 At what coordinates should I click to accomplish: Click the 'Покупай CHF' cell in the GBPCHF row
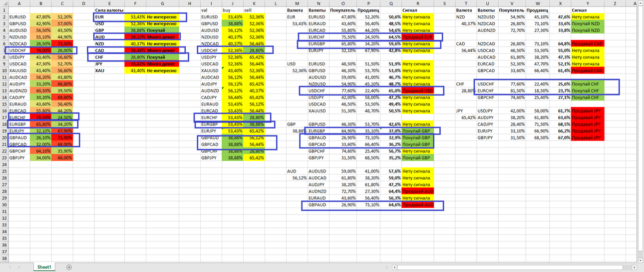tap(588, 97)
